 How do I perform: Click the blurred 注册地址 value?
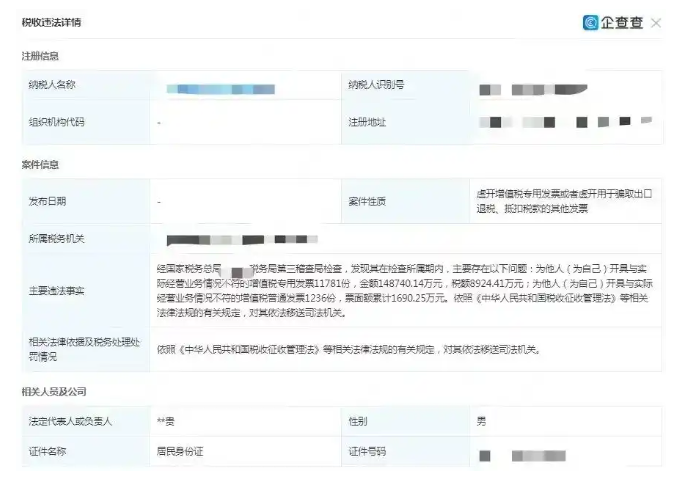(566, 122)
